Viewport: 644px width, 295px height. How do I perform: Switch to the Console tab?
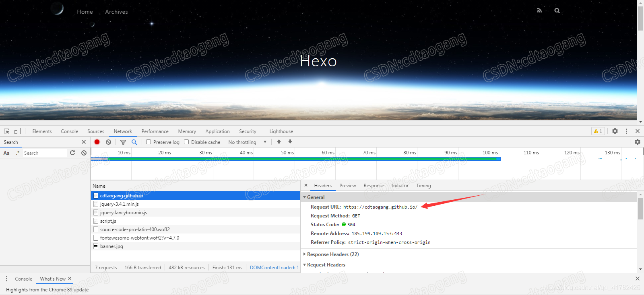[x=70, y=131]
